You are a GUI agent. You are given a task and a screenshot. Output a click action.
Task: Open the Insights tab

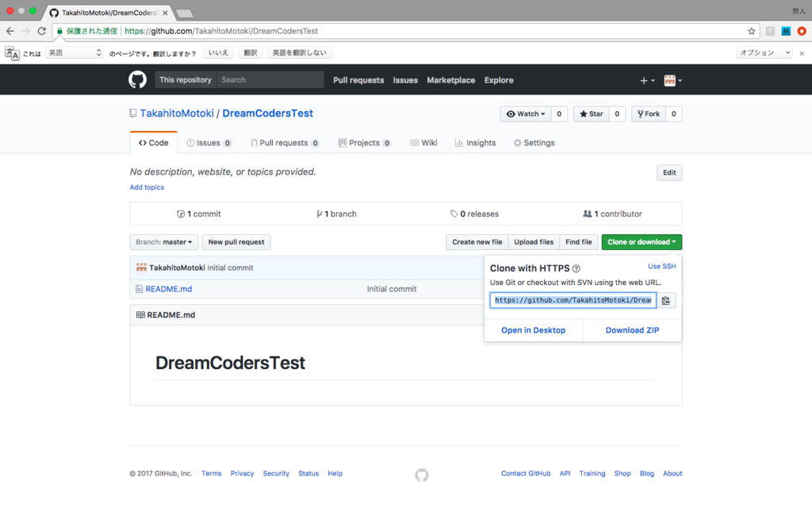point(476,143)
